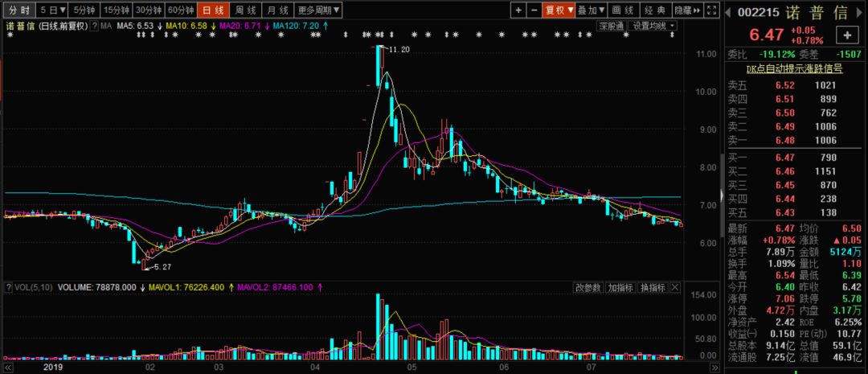Select the 30分钟 period
Screen dimensions: 868x374
(149, 10)
